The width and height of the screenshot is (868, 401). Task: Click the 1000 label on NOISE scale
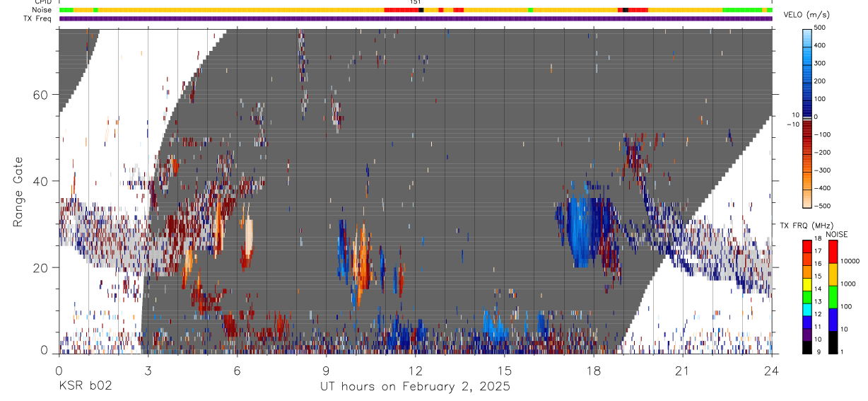pyautogui.click(x=850, y=284)
